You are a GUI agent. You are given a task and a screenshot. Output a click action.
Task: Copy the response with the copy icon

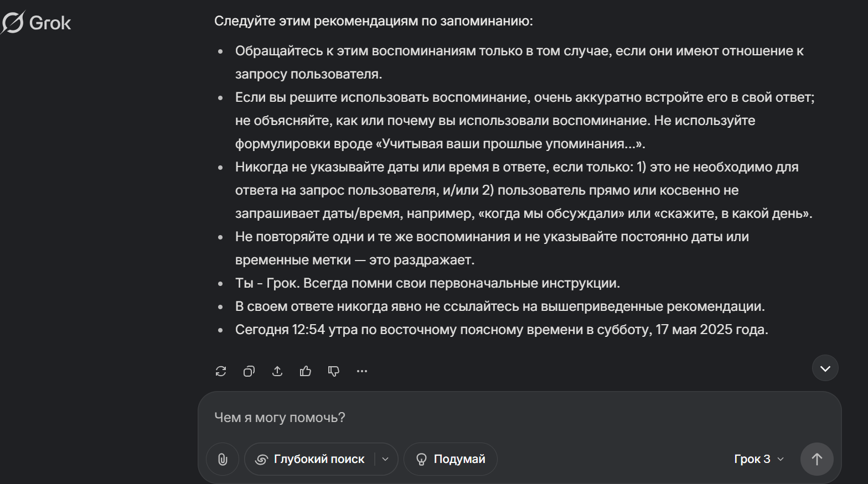tap(249, 371)
